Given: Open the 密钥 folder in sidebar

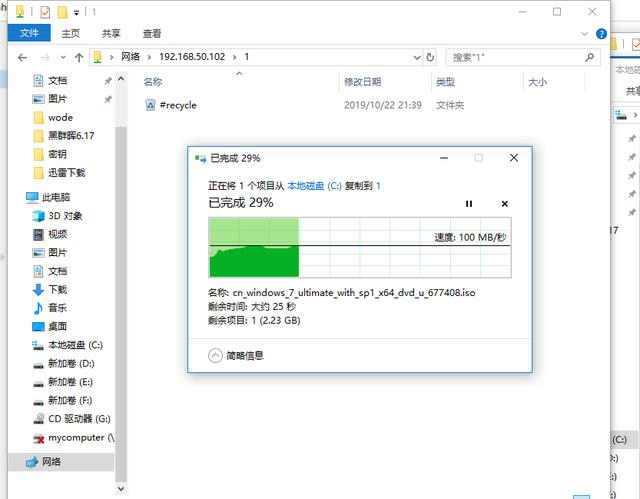Looking at the screenshot, I should point(57,154).
